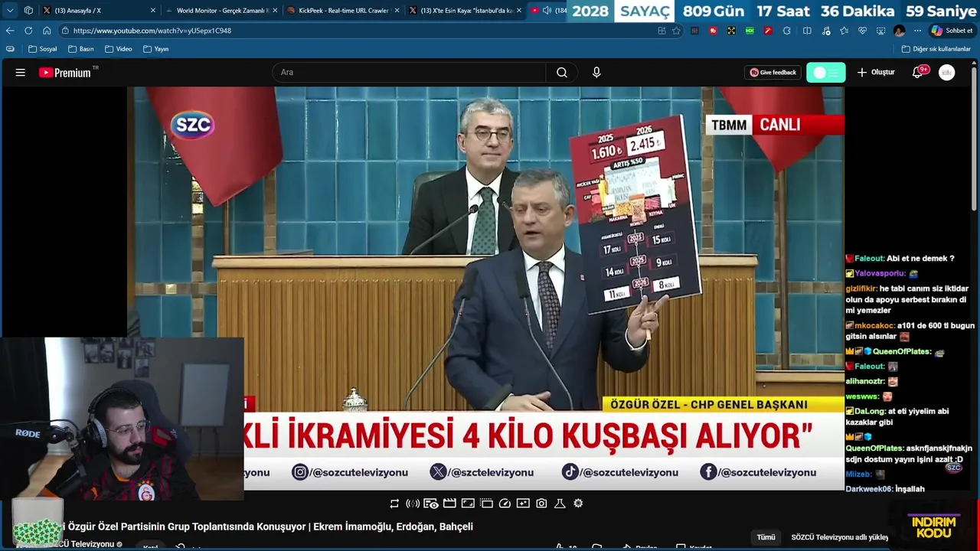Click the Tümü filter chip
The width and height of the screenshot is (980, 551).
coord(766,537)
